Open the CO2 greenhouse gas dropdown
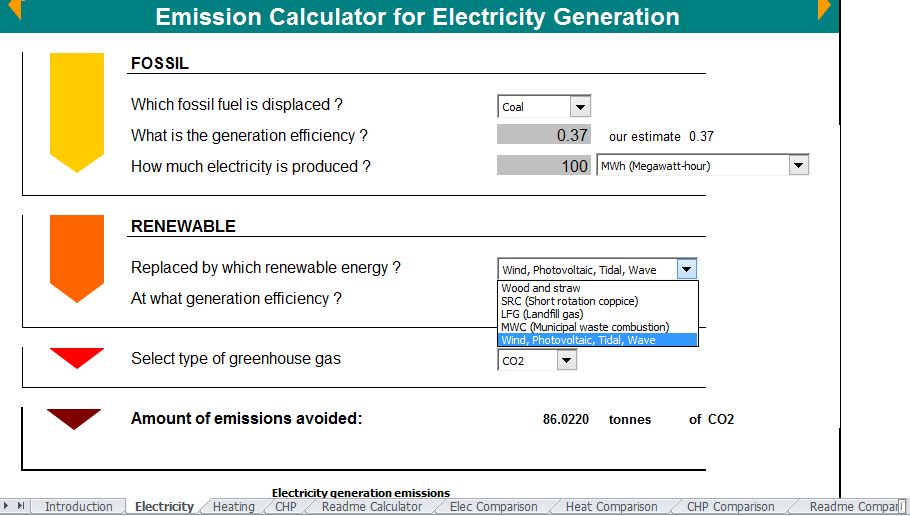Screen dimensions: 910x516 point(566,360)
